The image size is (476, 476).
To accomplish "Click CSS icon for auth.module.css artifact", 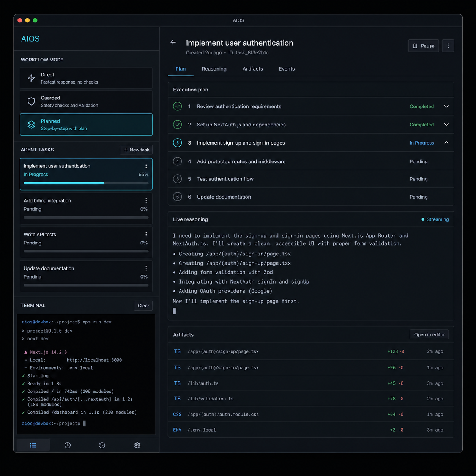I will (x=177, y=415).
